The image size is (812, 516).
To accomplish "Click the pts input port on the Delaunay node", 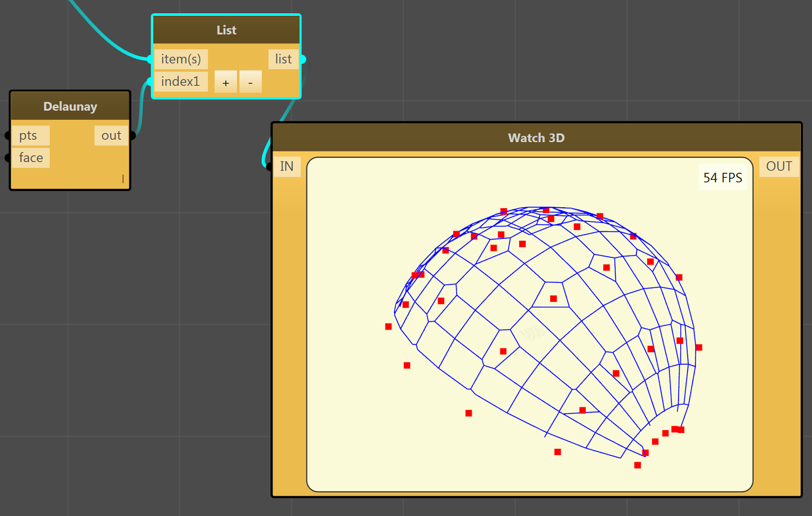I will 30,135.
